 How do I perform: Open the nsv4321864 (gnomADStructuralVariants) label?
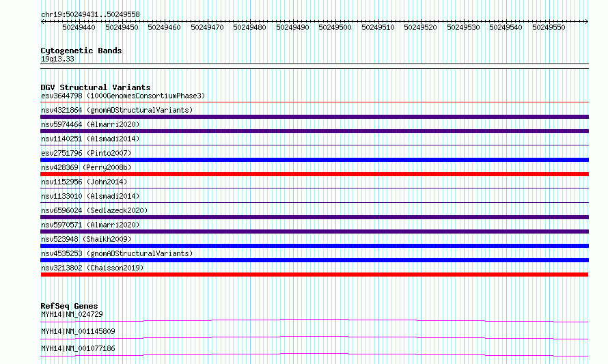[117, 110]
